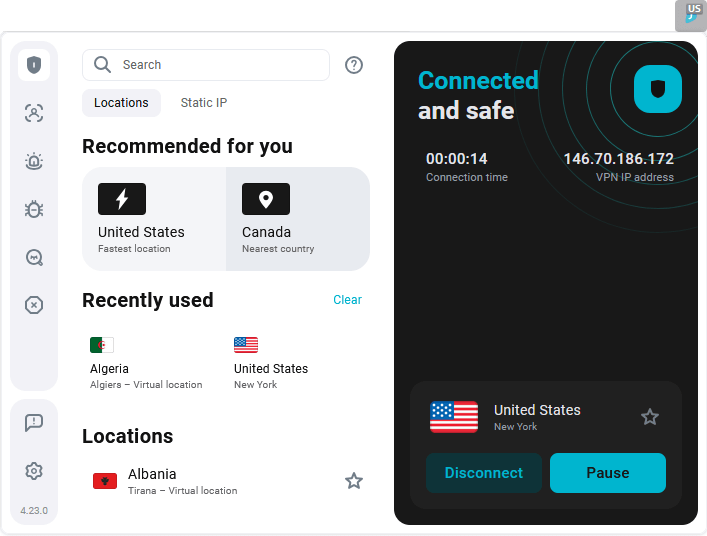Clear the recently used list

tap(347, 300)
